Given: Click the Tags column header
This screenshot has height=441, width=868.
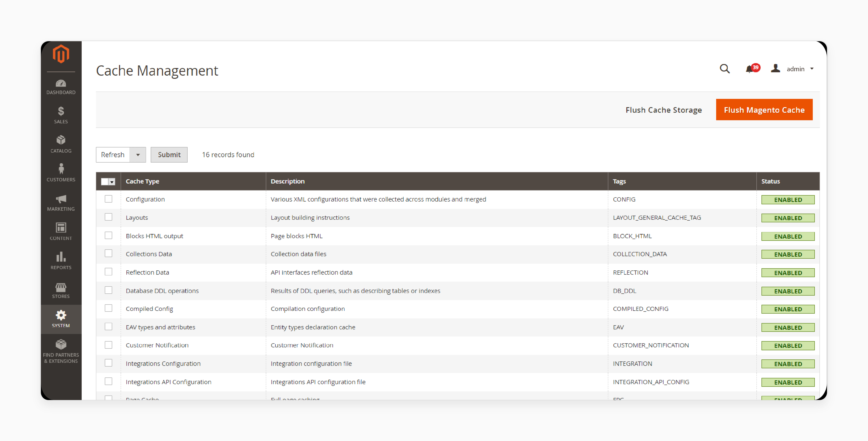Looking at the screenshot, I should click(x=682, y=181).
